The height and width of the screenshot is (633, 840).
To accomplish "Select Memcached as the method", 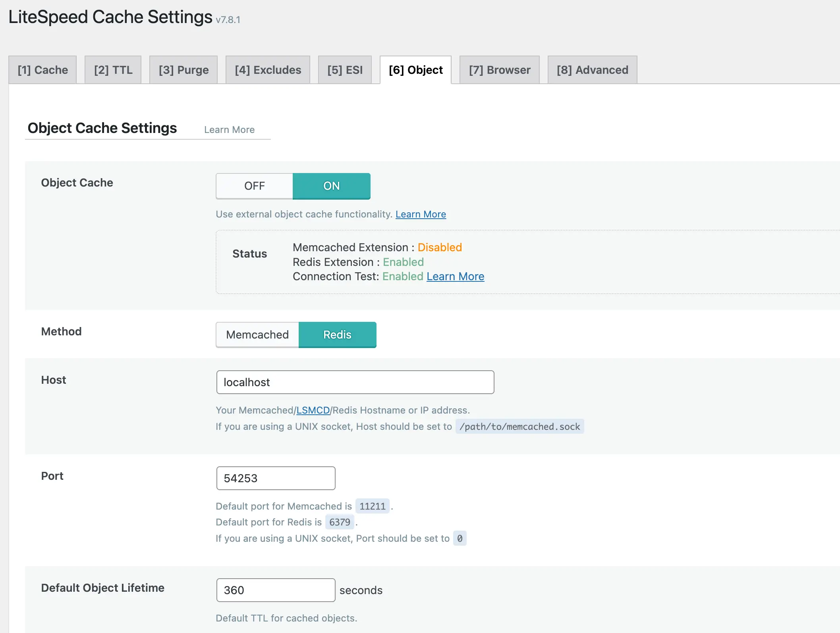I will tap(257, 335).
